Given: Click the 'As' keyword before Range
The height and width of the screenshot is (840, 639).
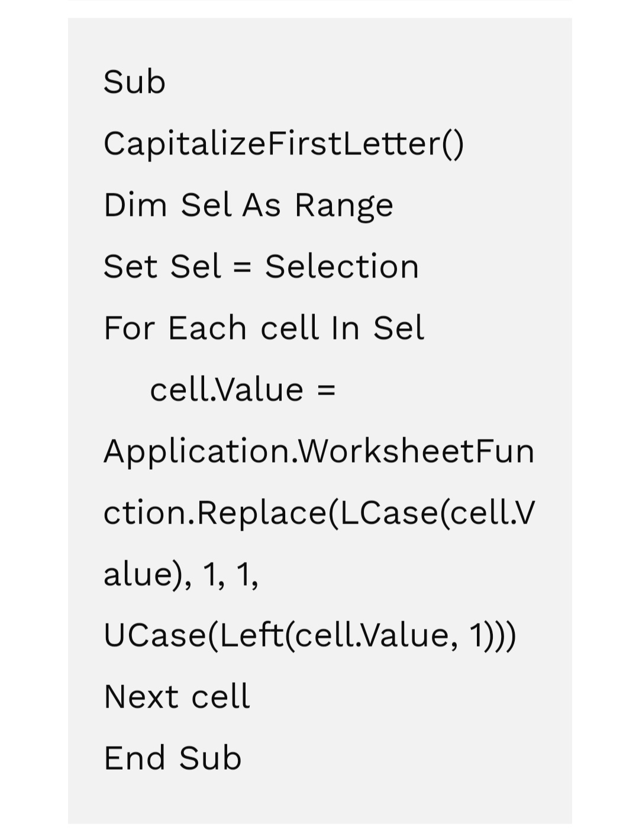Looking at the screenshot, I should point(261,205).
